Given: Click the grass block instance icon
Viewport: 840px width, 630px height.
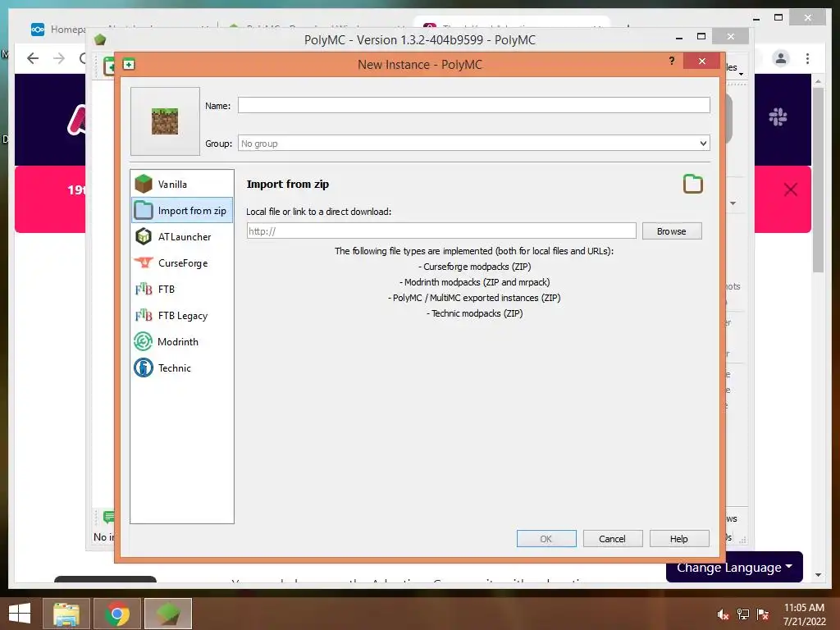Looking at the screenshot, I should 165,121.
